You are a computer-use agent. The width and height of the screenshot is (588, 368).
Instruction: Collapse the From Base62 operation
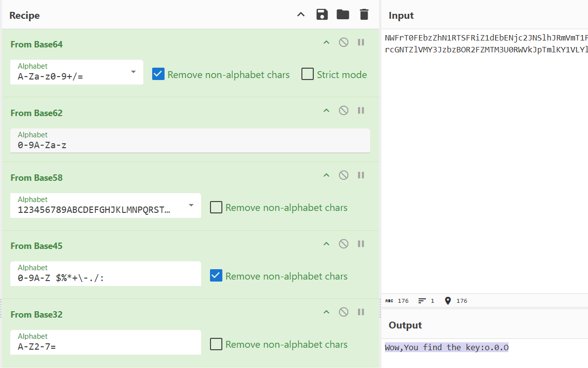click(326, 111)
